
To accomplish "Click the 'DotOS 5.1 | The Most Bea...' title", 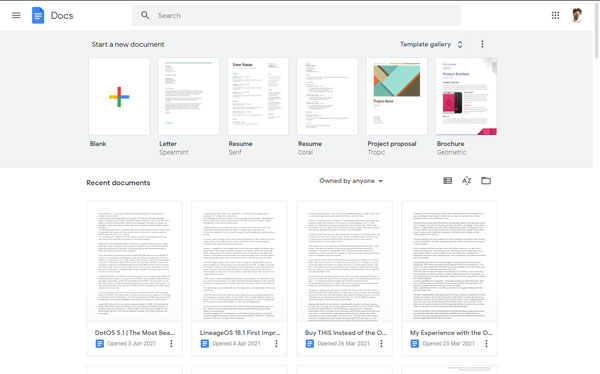I will (x=135, y=333).
